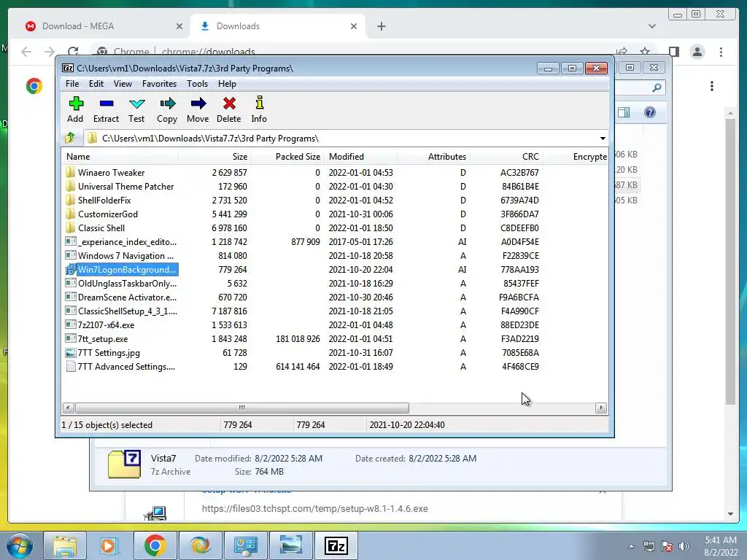
Task: Bookmark this page with the star icon
Action: point(645,52)
